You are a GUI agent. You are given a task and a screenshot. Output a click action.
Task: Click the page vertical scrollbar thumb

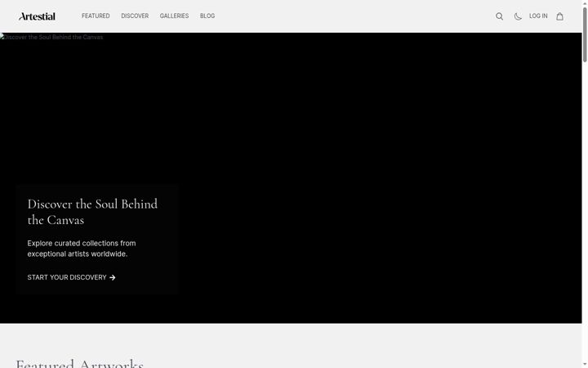585,34
